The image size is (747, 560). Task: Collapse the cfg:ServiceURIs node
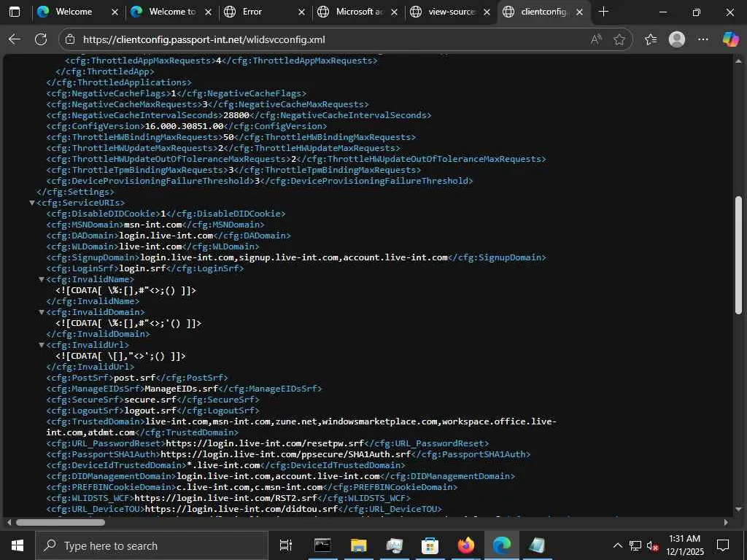click(32, 203)
